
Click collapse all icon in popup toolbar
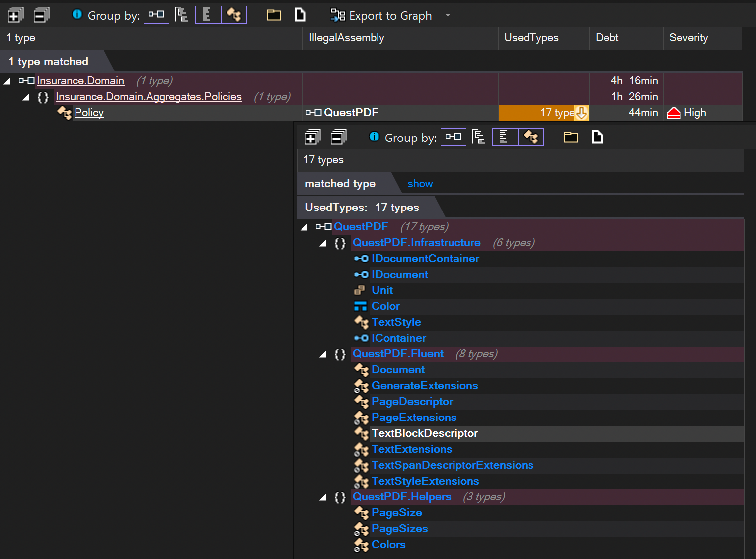(339, 137)
